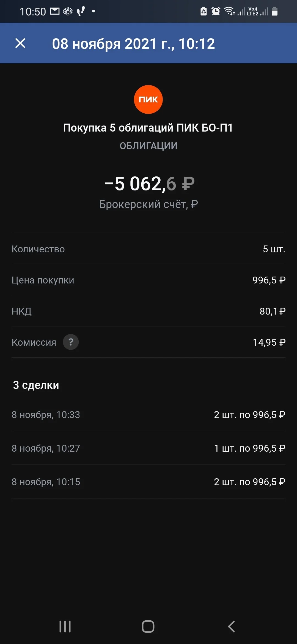Screen dimensions: 297x644
Task: Tap the Цена покупки row
Action: (x=148, y=280)
